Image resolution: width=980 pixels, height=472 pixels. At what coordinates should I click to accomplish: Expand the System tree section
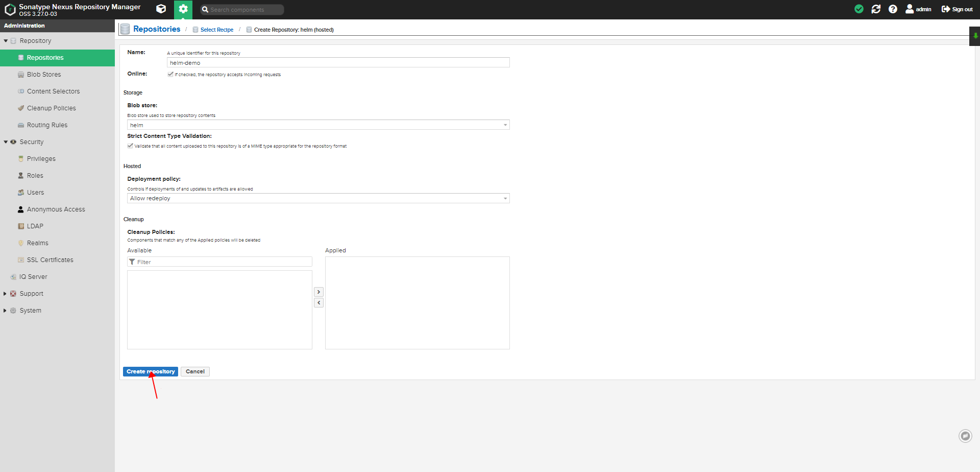[x=5, y=311]
